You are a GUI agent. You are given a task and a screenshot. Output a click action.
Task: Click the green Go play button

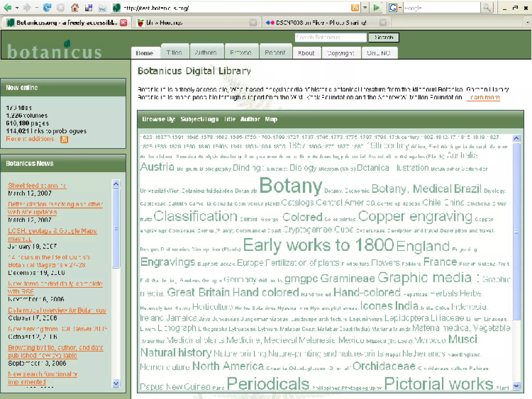click(376, 8)
